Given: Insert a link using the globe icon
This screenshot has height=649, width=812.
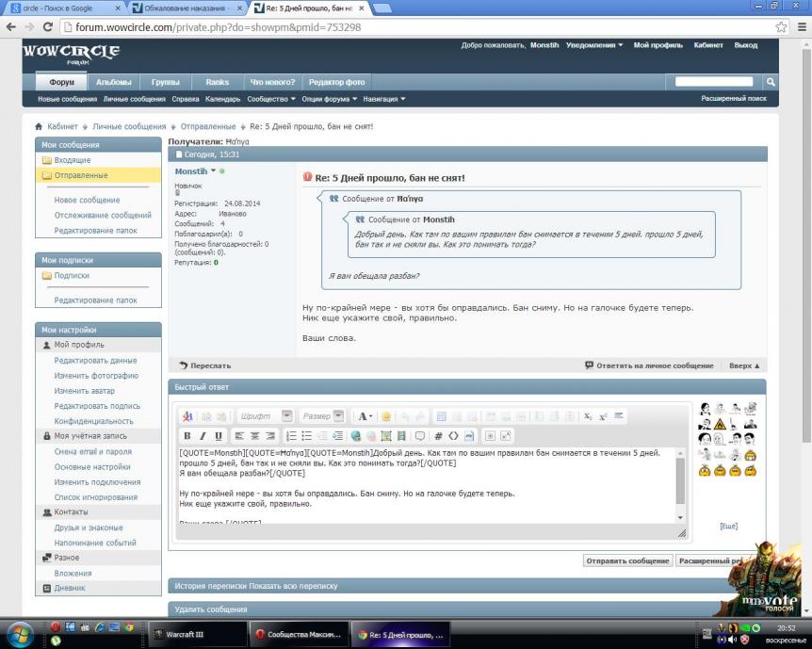Looking at the screenshot, I should (355, 436).
